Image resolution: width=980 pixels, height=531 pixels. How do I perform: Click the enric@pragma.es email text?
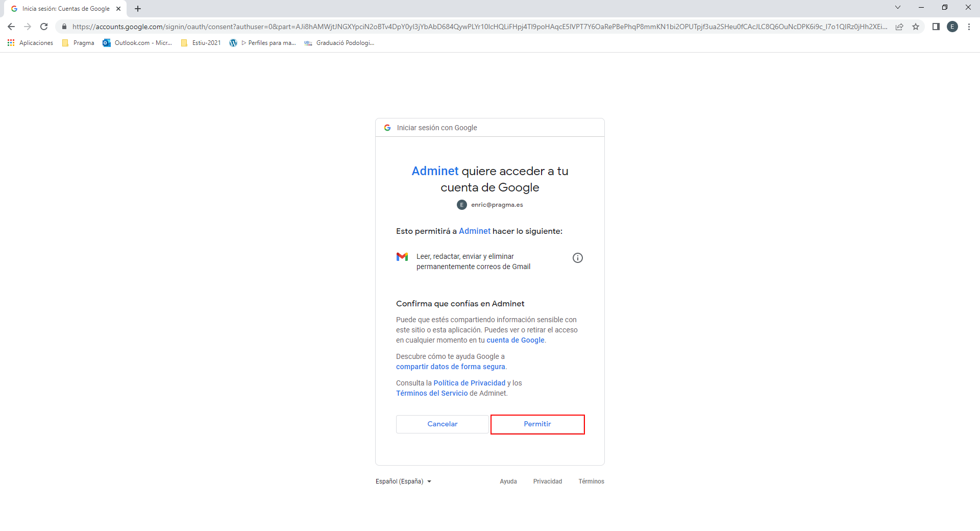pyautogui.click(x=497, y=205)
